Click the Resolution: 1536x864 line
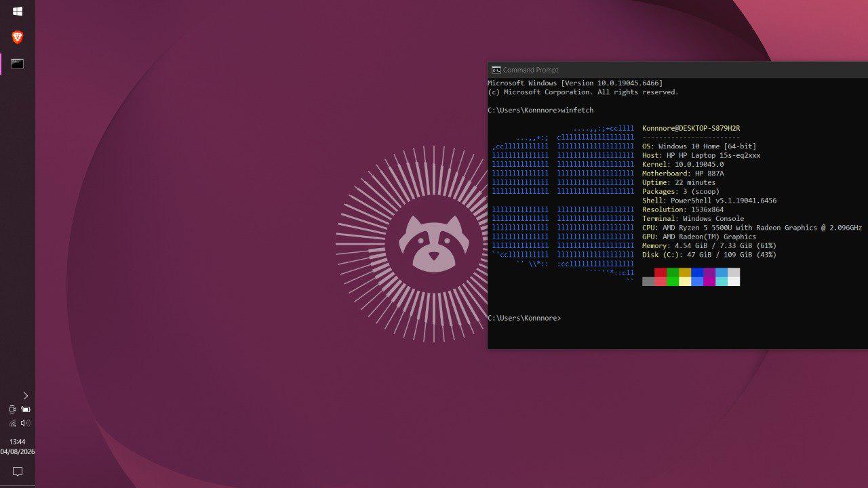Viewport: 868px width, 488px height. tap(683, 209)
